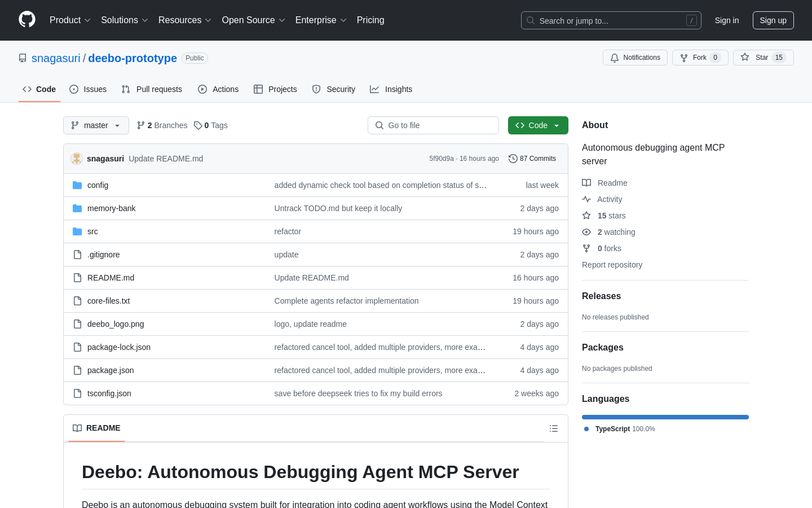The width and height of the screenshot is (812, 508).
Task: Click the 'logo, update readme' commit message
Action: coord(311,324)
